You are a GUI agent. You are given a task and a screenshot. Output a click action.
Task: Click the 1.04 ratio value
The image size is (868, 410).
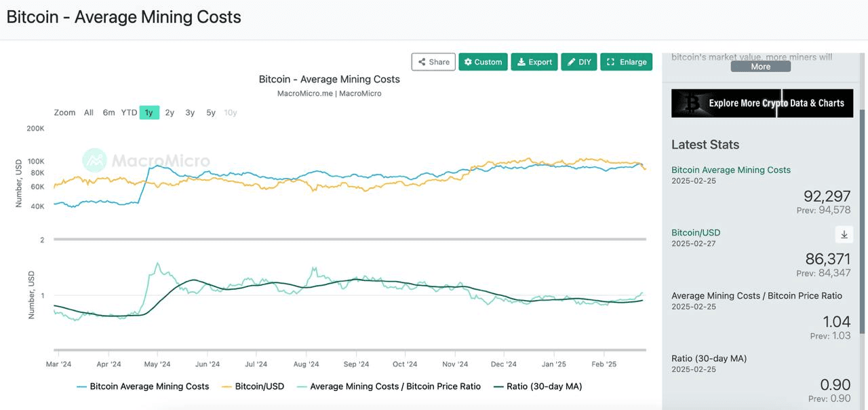coord(836,322)
